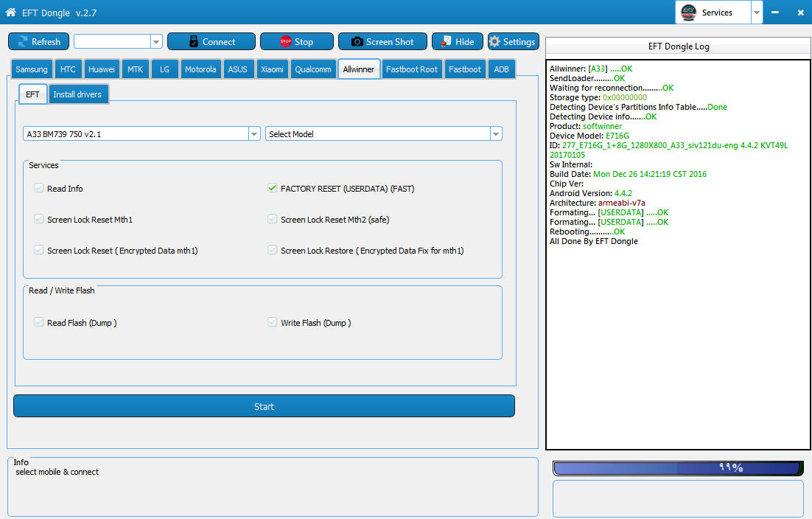This screenshot has height=519, width=812.
Task: Open the Huawei tab
Action: tap(102, 69)
